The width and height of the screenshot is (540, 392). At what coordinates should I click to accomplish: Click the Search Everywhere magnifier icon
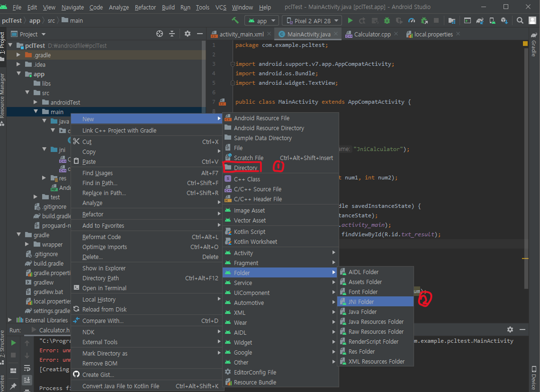click(520, 20)
